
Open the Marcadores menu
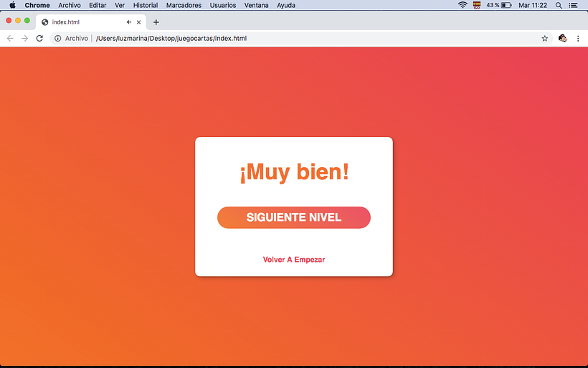(184, 5)
